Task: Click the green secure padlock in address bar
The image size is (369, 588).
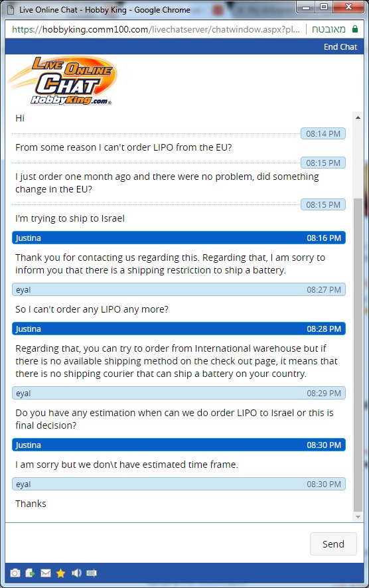Action: [355, 29]
